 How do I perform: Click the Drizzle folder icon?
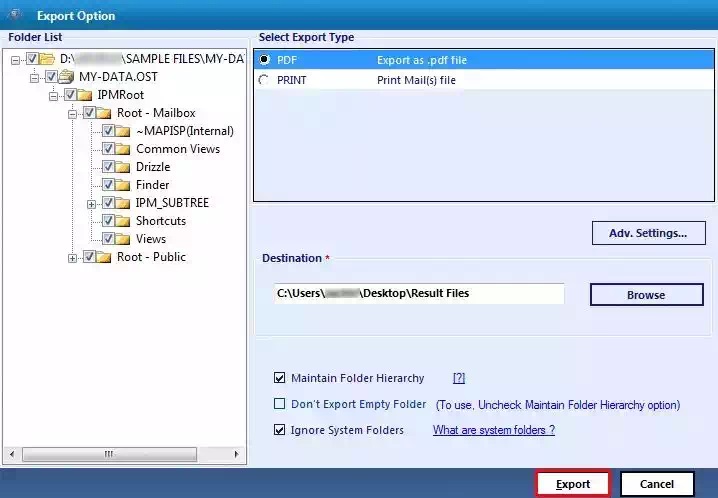pyautogui.click(x=123, y=167)
